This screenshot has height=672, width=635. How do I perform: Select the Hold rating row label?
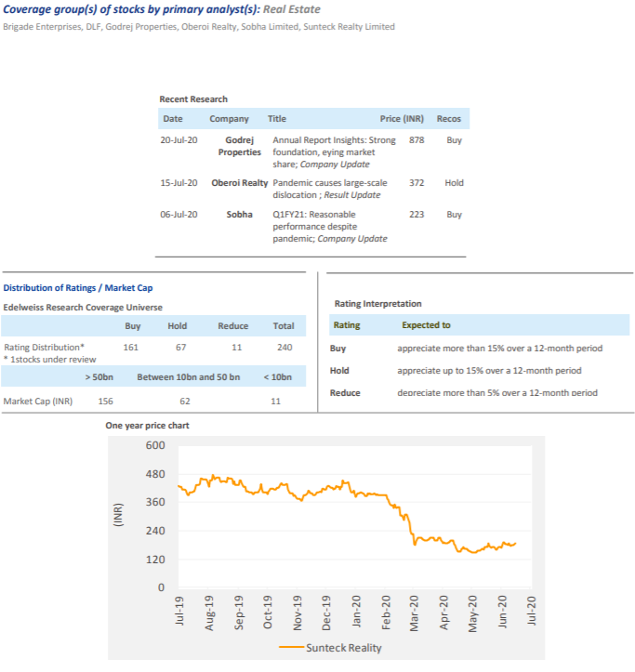coord(339,370)
